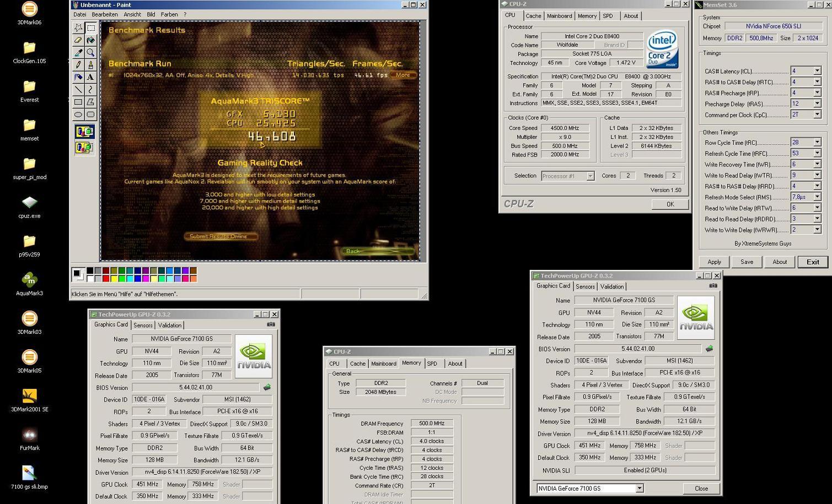Expand the CAS# Latency (tCL) dropdown in MemSet

(817, 71)
